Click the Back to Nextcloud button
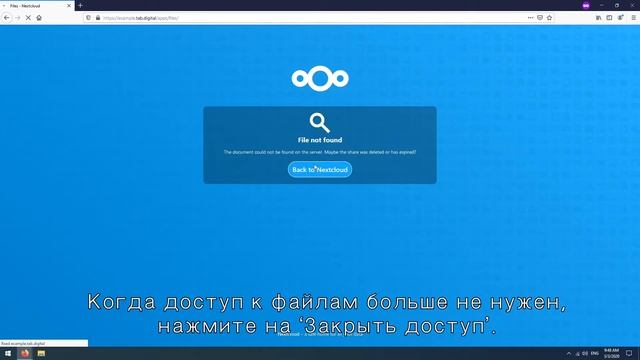Image resolution: width=640 pixels, height=360 pixels. [320, 169]
